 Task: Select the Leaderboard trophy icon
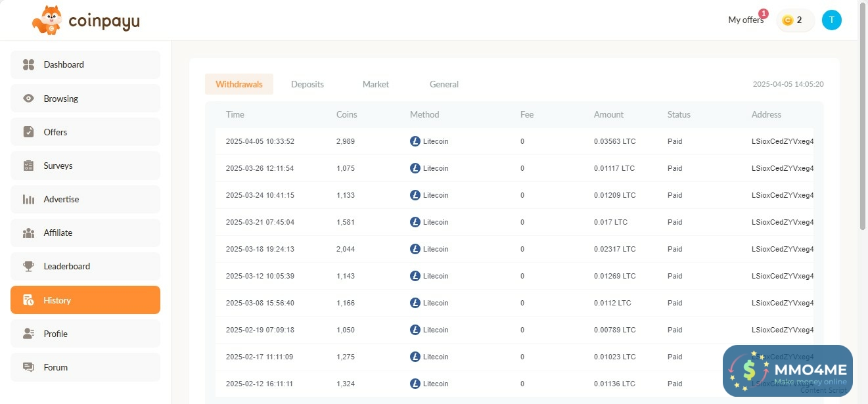pos(28,266)
